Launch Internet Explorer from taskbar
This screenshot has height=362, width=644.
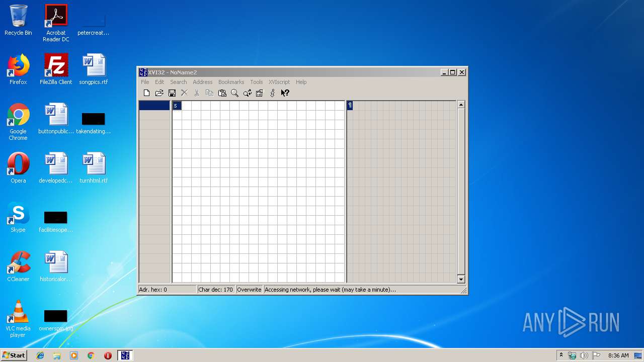tap(40, 355)
